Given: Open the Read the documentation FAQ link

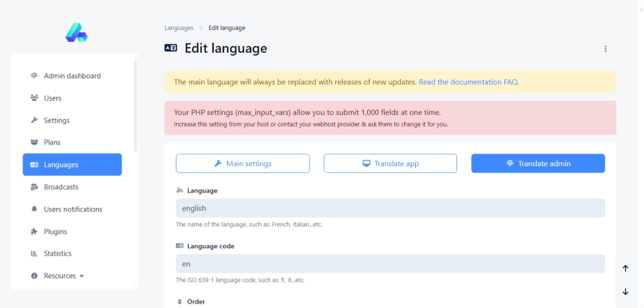Looking at the screenshot, I should click(x=468, y=82).
